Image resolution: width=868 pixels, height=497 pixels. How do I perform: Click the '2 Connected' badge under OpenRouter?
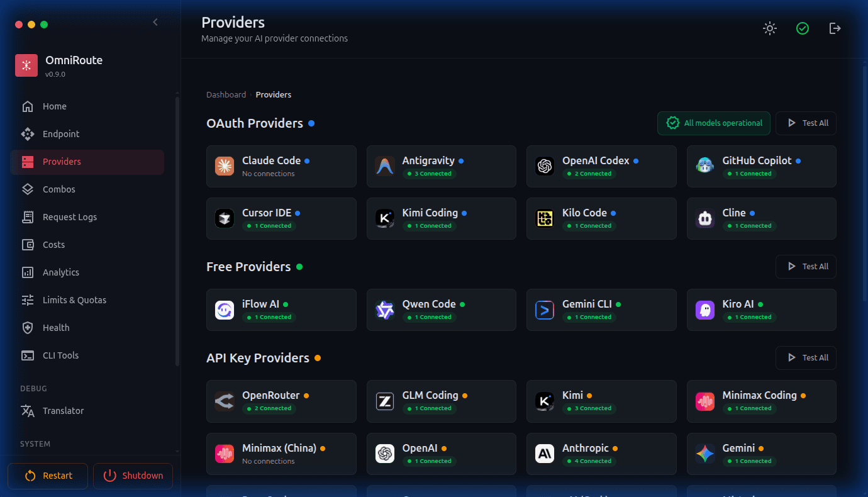point(269,408)
